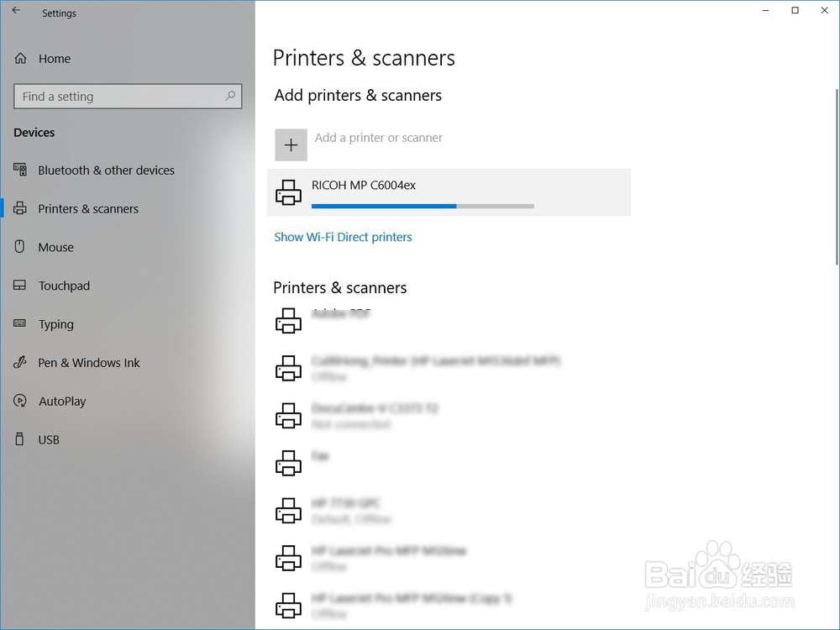Close the Settings window
The image size is (840, 630).
825,10
